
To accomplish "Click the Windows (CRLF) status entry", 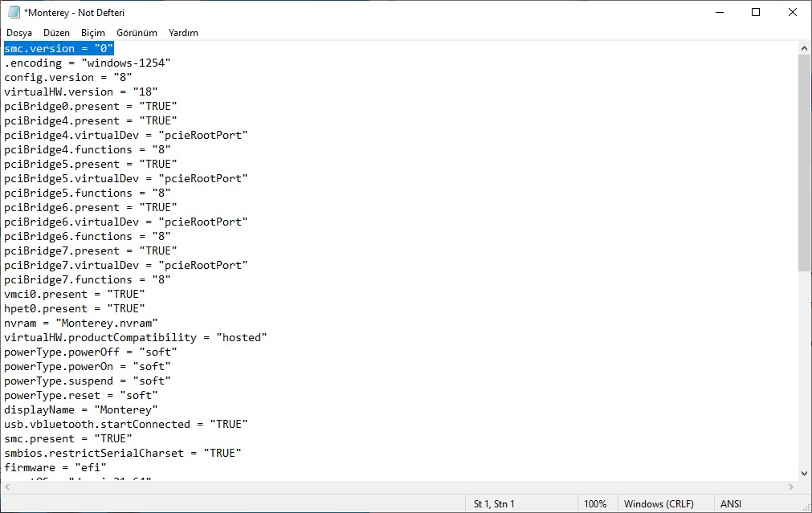I will point(659,503).
